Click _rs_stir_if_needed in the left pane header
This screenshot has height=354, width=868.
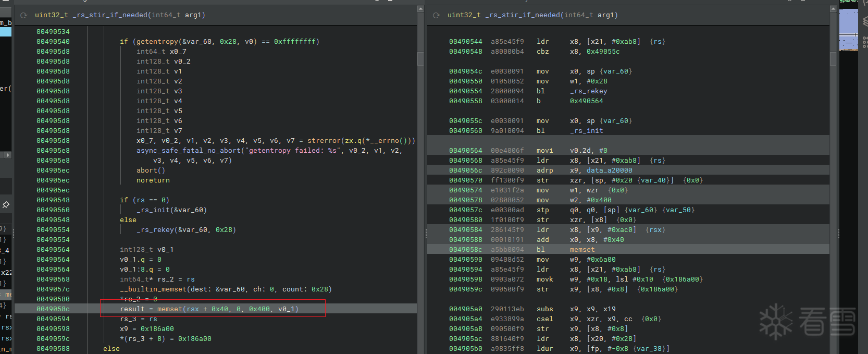click(110, 15)
